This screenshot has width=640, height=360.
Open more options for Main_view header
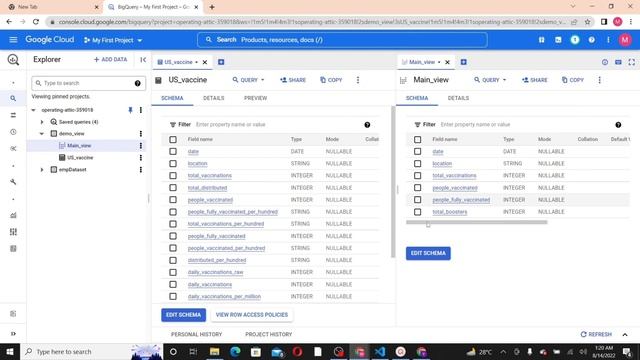coord(599,80)
